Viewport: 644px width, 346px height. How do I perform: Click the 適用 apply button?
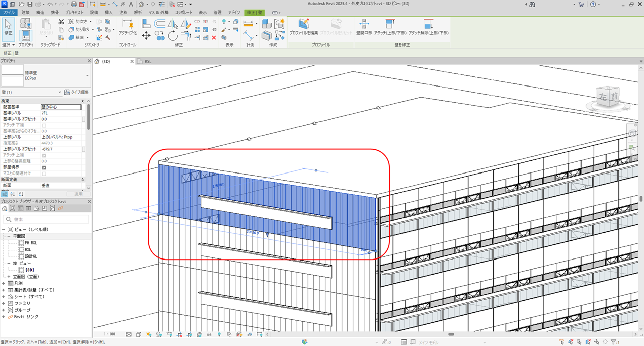tap(78, 194)
